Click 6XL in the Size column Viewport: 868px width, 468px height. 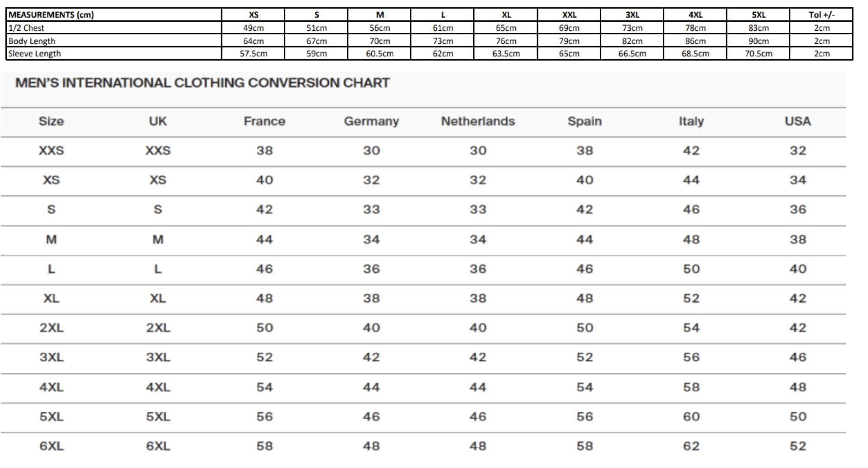51,446
